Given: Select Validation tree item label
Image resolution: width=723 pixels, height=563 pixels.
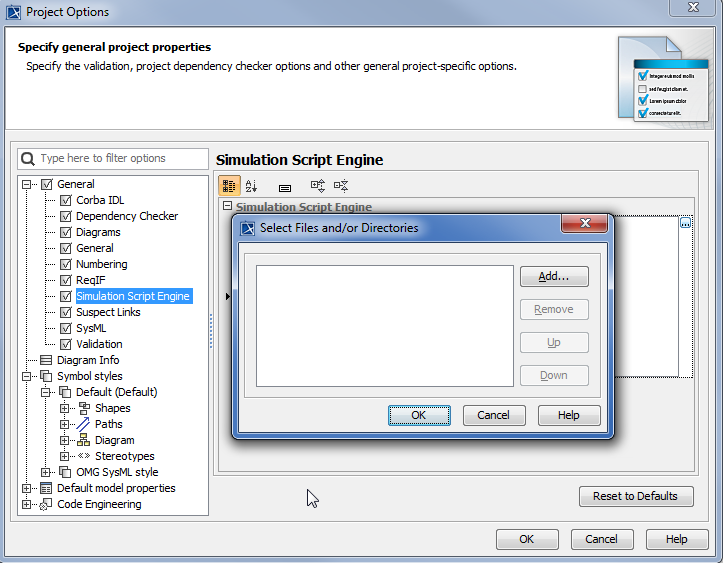Looking at the screenshot, I should pos(99,344).
